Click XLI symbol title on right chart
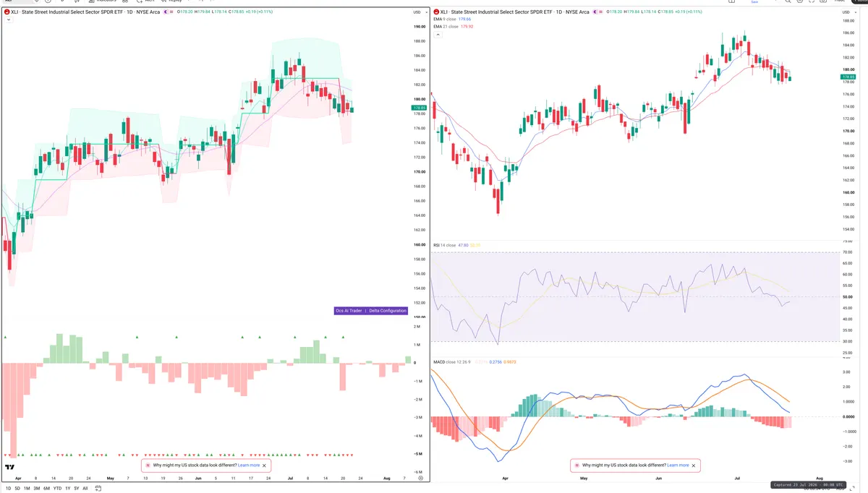The width and height of the screenshot is (868, 493). [514, 12]
